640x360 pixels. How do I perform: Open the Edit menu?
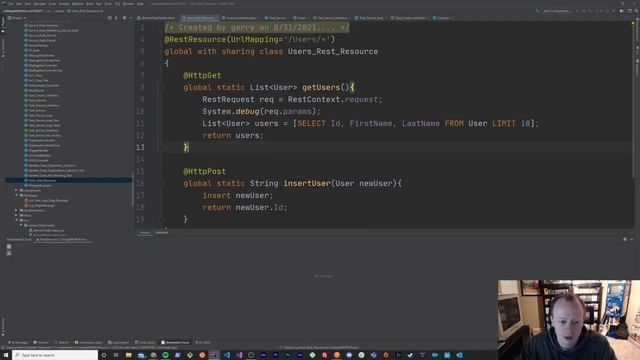coord(19,4)
